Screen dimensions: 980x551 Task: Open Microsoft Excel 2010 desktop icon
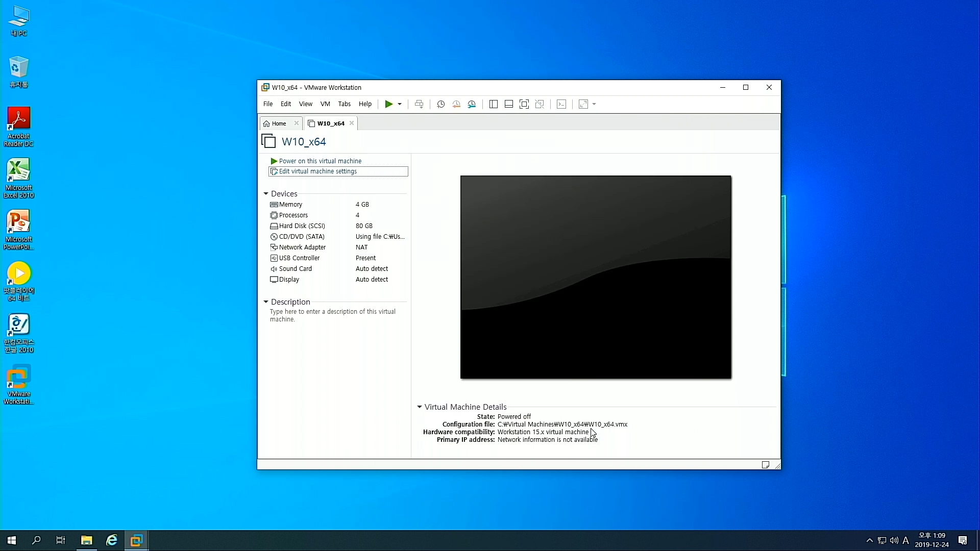[x=19, y=179]
